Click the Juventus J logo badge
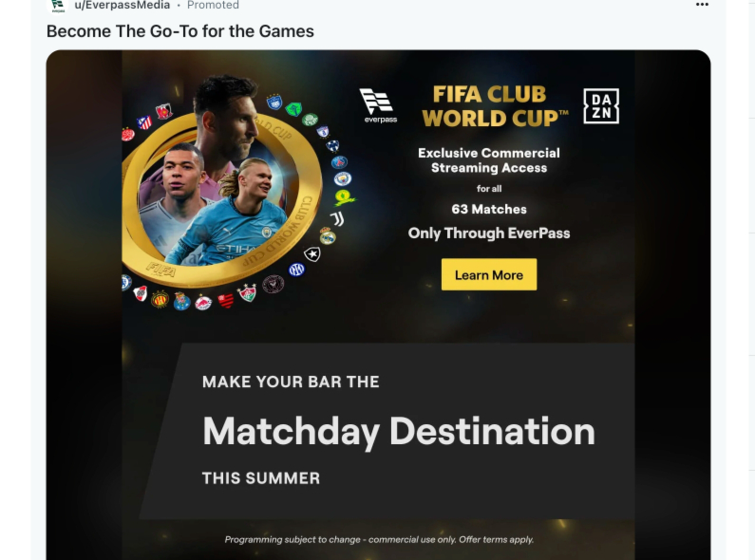755x560 pixels. click(x=337, y=218)
